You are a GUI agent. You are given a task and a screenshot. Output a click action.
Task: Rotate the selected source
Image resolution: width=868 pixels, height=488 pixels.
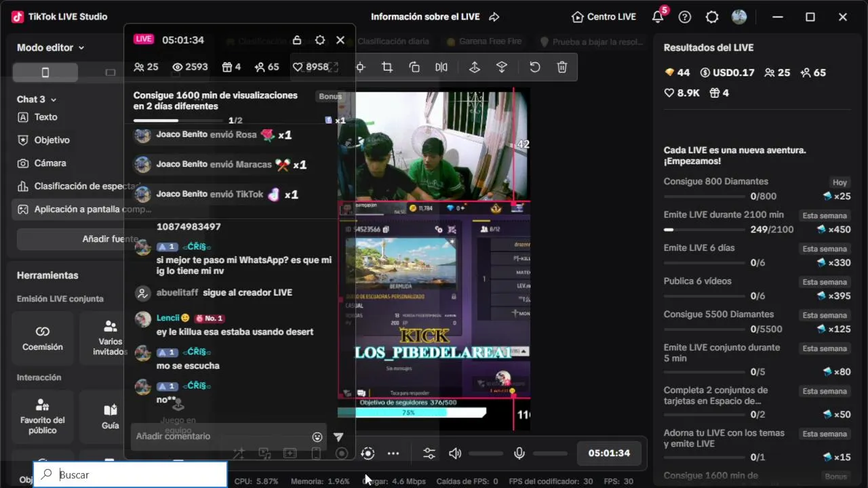click(x=414, y=67)
